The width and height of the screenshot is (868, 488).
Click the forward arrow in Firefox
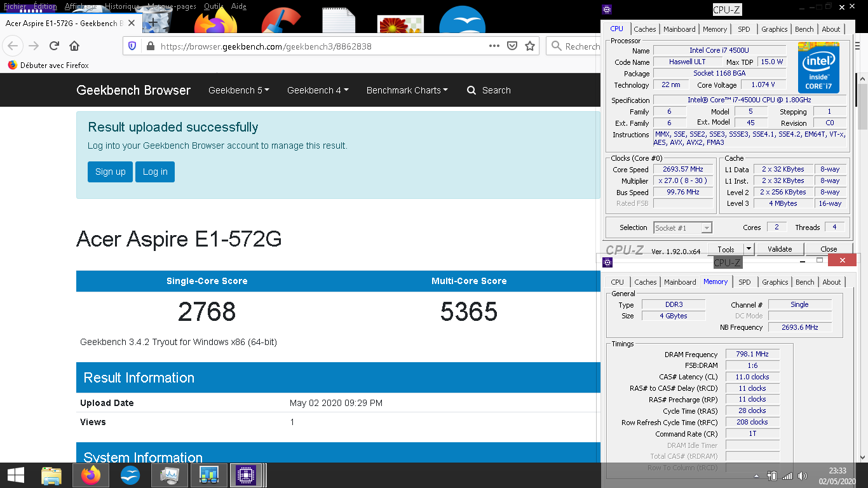34,46
